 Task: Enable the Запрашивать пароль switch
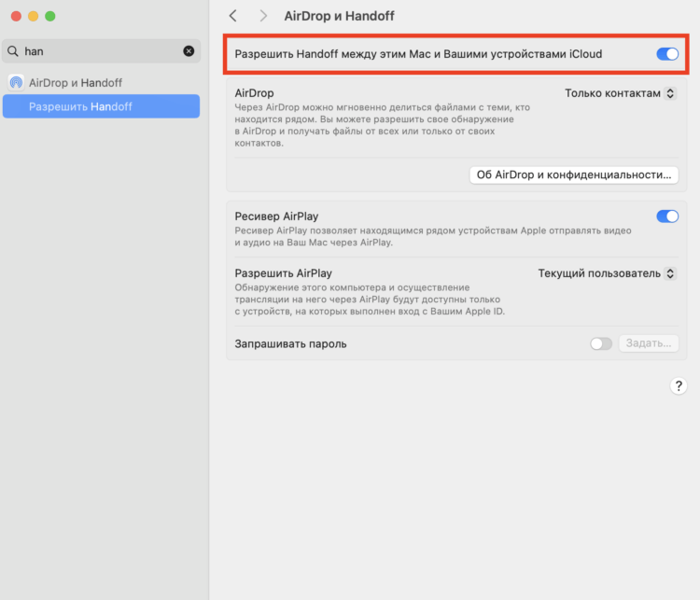click(601, 343)
